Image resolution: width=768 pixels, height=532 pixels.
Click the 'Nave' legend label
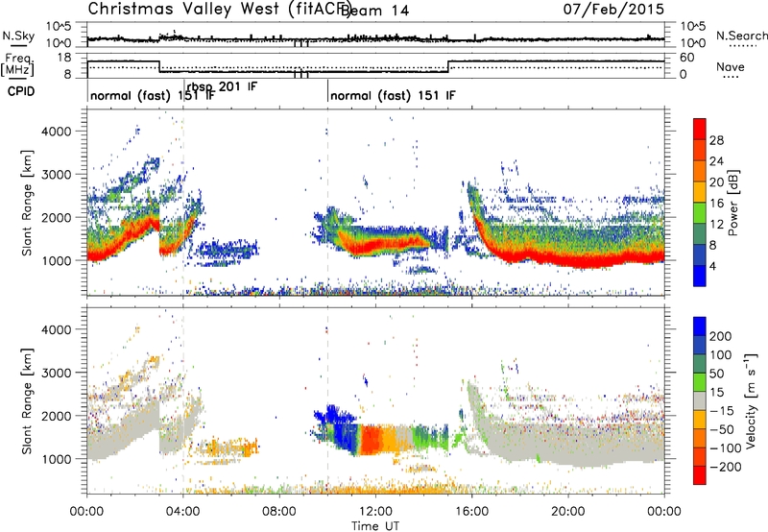point(731,67)
